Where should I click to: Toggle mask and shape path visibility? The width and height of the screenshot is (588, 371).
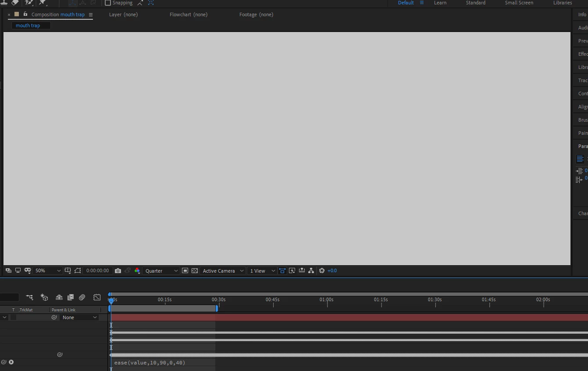28,270
